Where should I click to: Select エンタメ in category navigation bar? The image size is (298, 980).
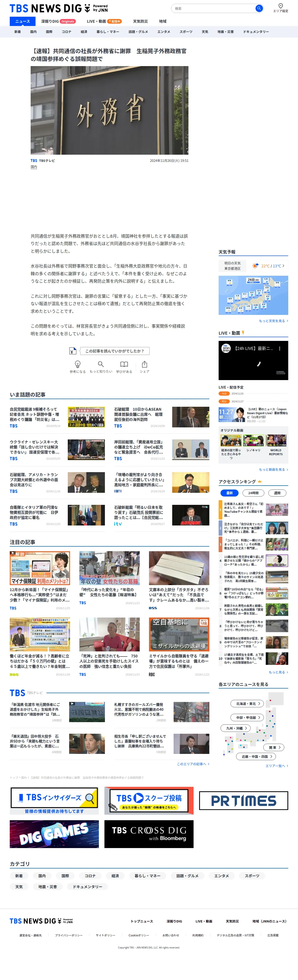click(x=164, y=32)
